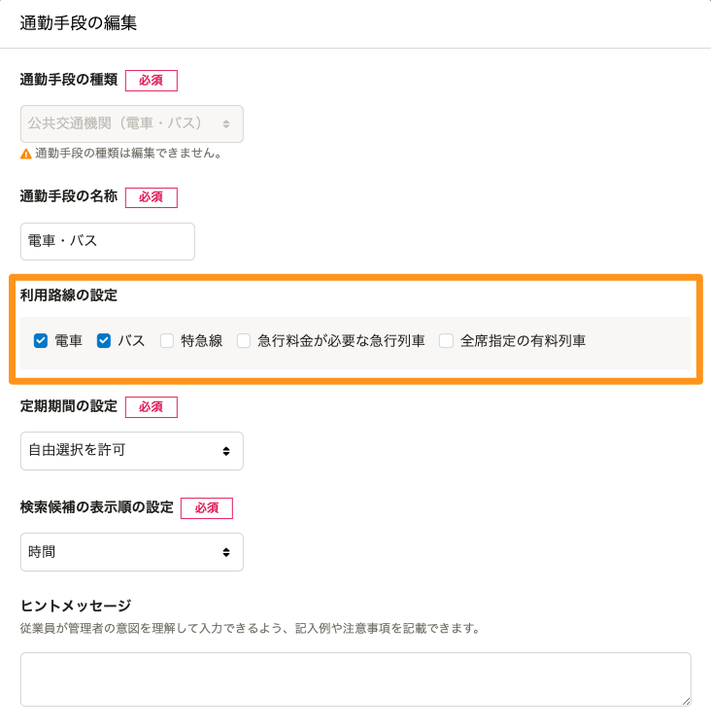
Task: Click the resize handle of hint textarea
Action: pyautogui.click(x=686, y=701)
